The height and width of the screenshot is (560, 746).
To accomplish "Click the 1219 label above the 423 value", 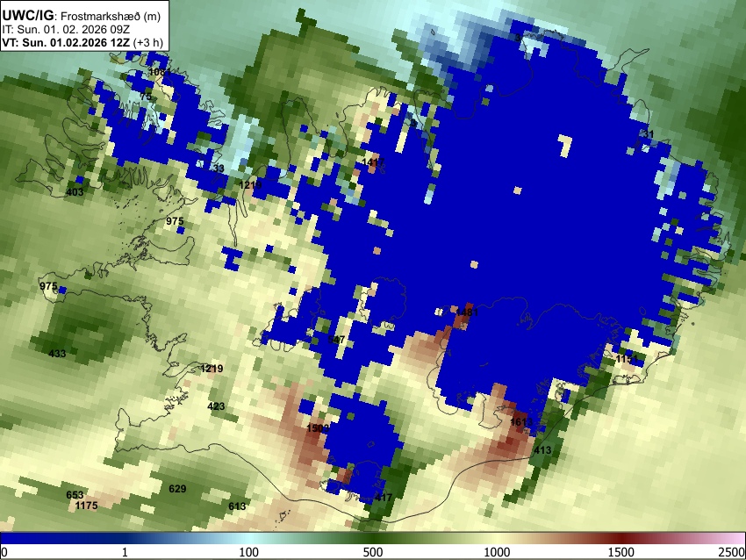I will 212,369.
